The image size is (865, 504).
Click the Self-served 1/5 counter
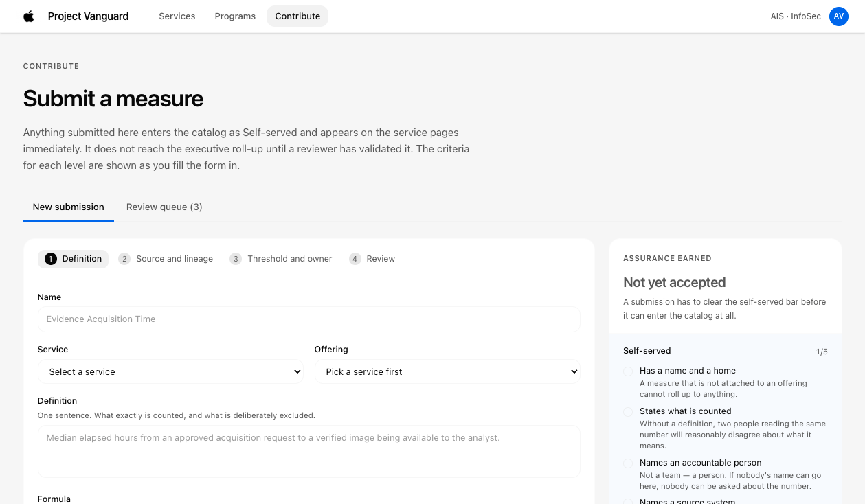[x=822, y=352]
